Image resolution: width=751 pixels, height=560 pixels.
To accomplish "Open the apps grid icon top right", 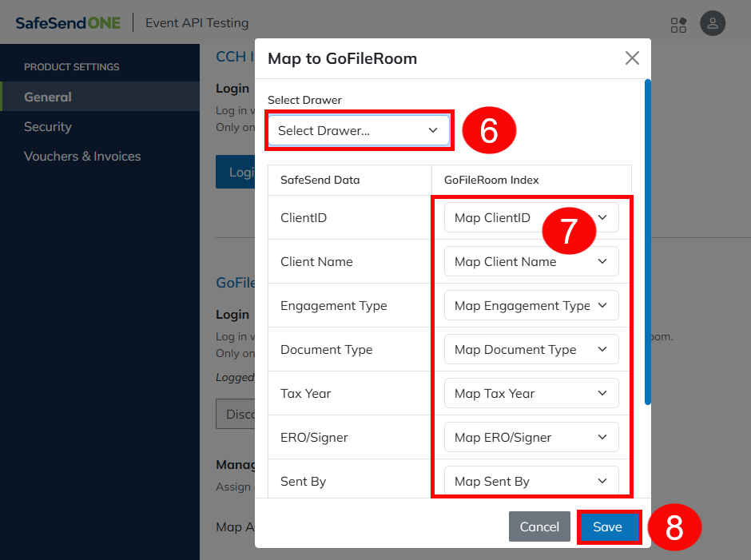I will tap(678, 25).
